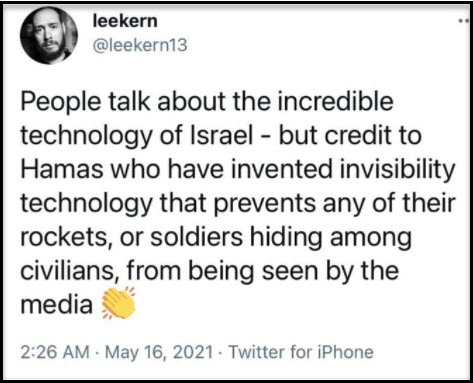Click the word People starting the tweet

[x=61, y=102]
